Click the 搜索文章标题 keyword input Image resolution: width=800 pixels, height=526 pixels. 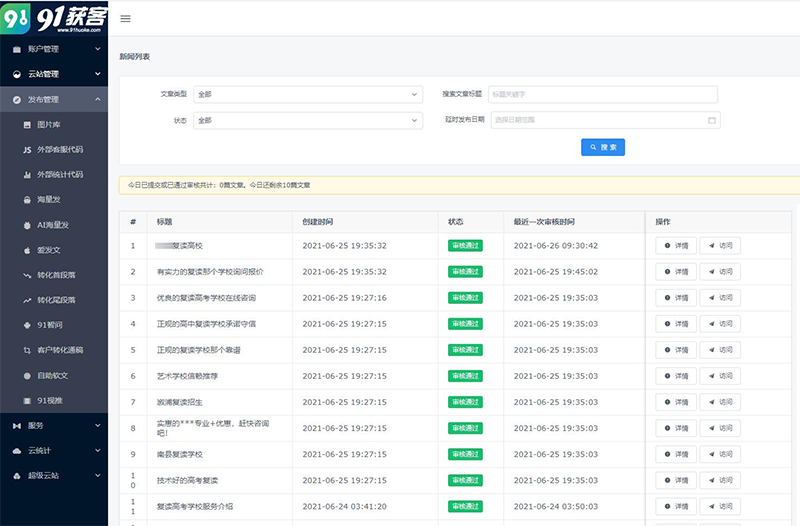click(603, 94)
